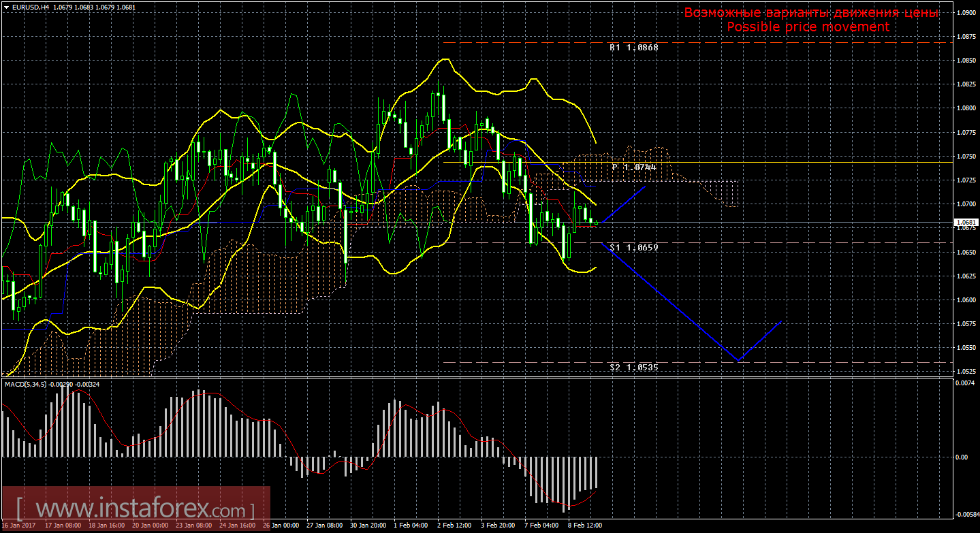The height and width of the screenshot is (533, 980).
Task: Open the www.instaforex.com watermark link
Action: [x=136, y=508]
